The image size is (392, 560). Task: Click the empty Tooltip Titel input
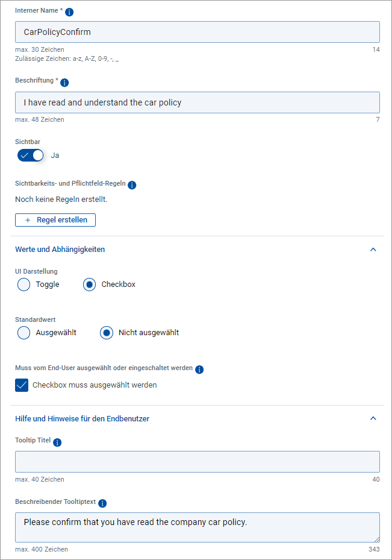(197, 462)
